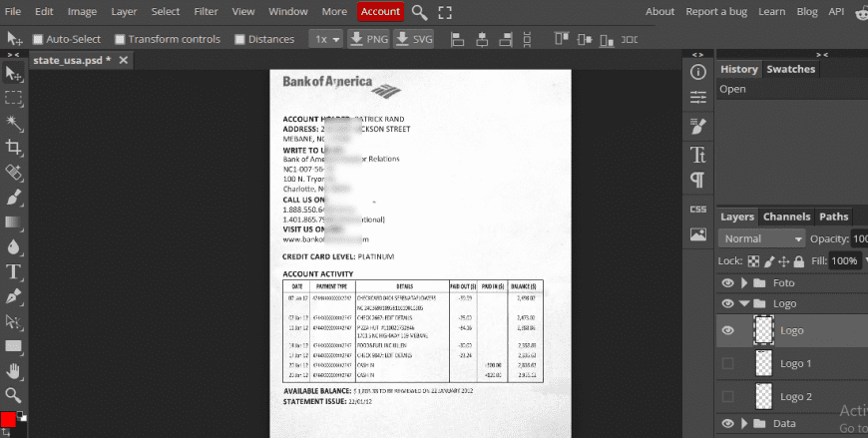Show the Logo 2 layer visibility box
868x438 pixels.
point(727,396)
